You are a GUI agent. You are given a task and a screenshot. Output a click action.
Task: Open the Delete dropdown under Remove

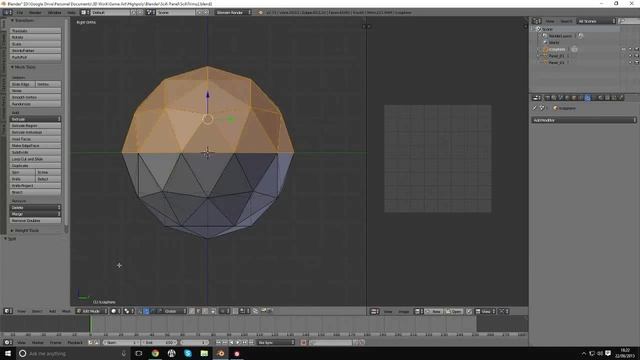(36, 207)
